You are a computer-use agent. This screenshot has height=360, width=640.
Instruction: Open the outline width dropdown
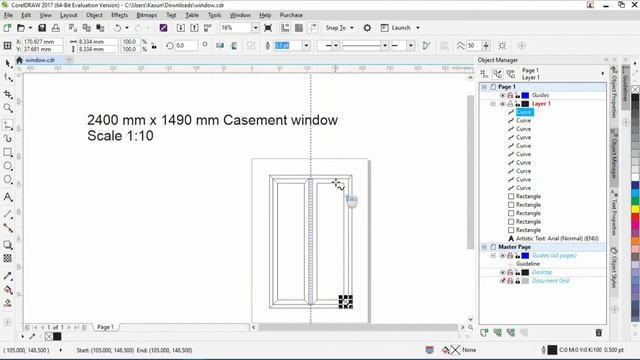pyautogui.click(x=306, y=46)
